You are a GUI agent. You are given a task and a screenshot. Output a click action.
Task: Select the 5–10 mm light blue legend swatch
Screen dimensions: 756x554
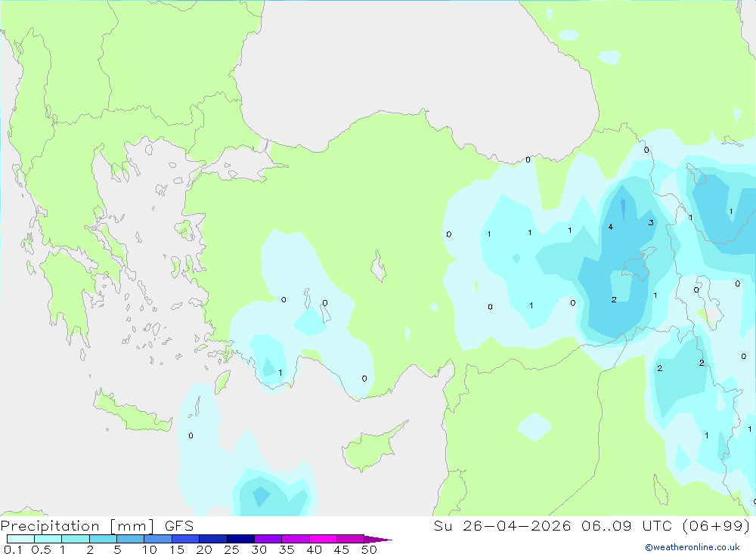tap(131, 539)
